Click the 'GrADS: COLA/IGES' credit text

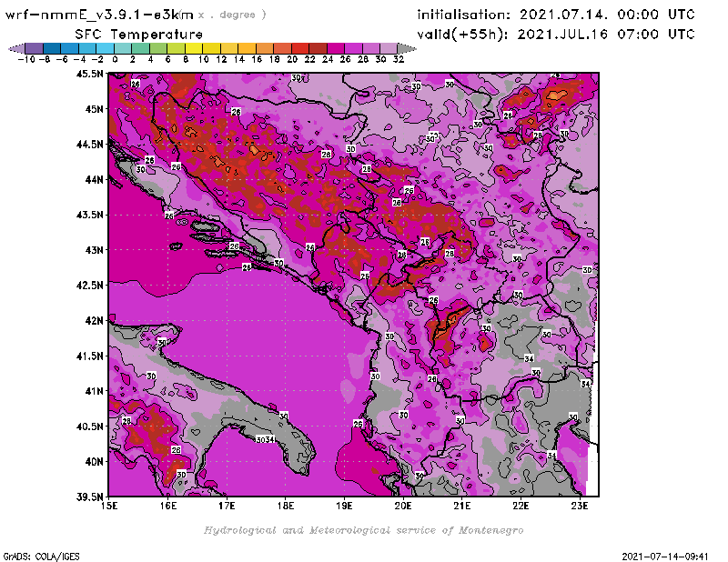[x=41, y=557]
